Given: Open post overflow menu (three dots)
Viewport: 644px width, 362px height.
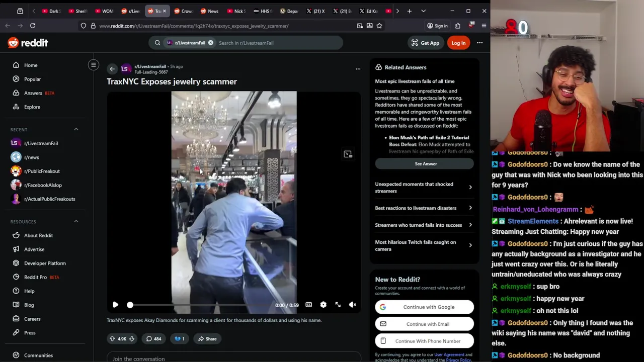Looking at the screenshot, I should click(x=358, y=69).
